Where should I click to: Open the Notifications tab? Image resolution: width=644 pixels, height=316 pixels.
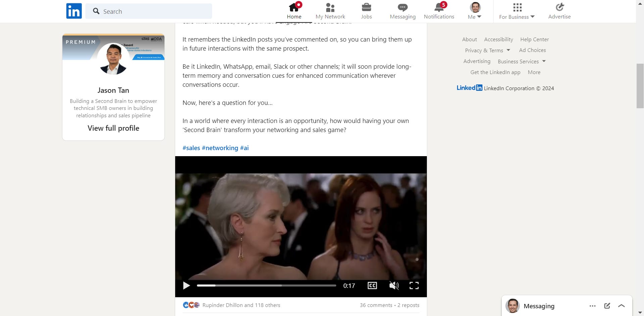click(439, 11)
